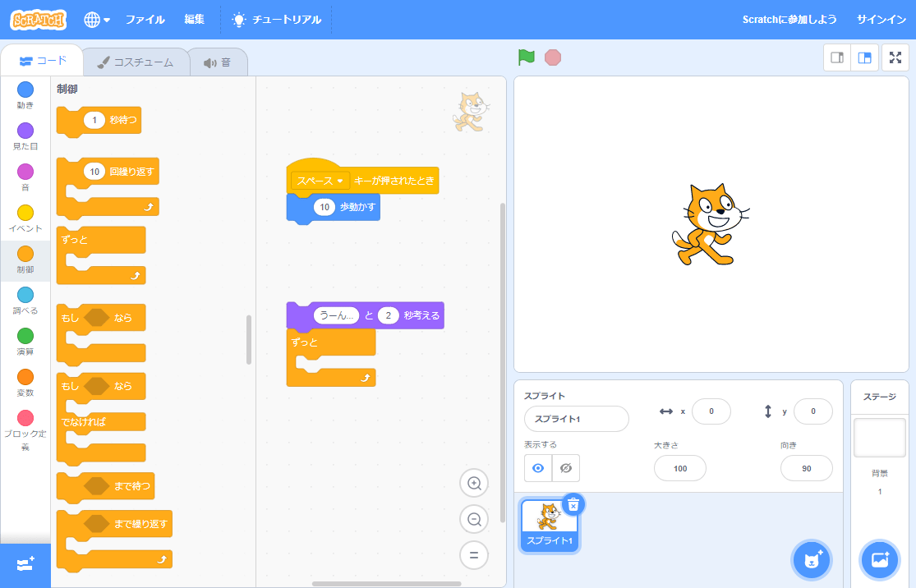Select the 変数 dark-orange category
916x588 pixels.
pyautogui.click(x=25, y=383)
